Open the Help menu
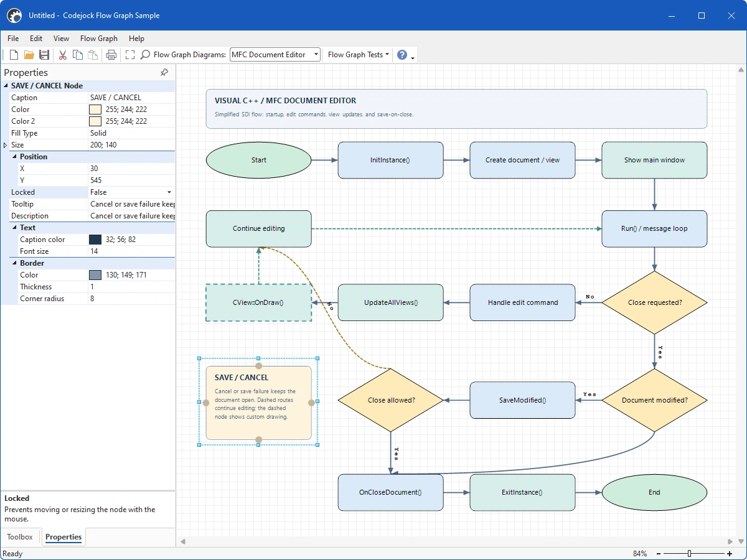Viewport: 747px width, 560px height. 136,39
